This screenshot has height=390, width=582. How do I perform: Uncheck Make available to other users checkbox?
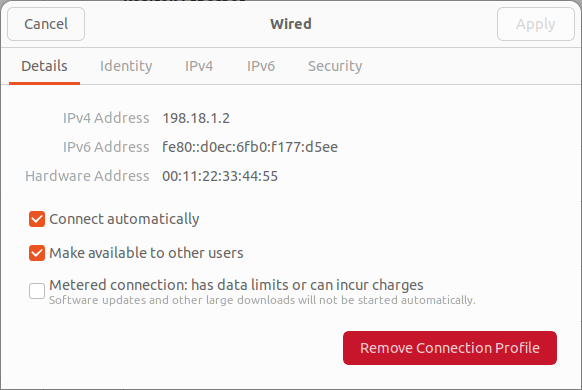pyautogui.click(x=37, y=253)
